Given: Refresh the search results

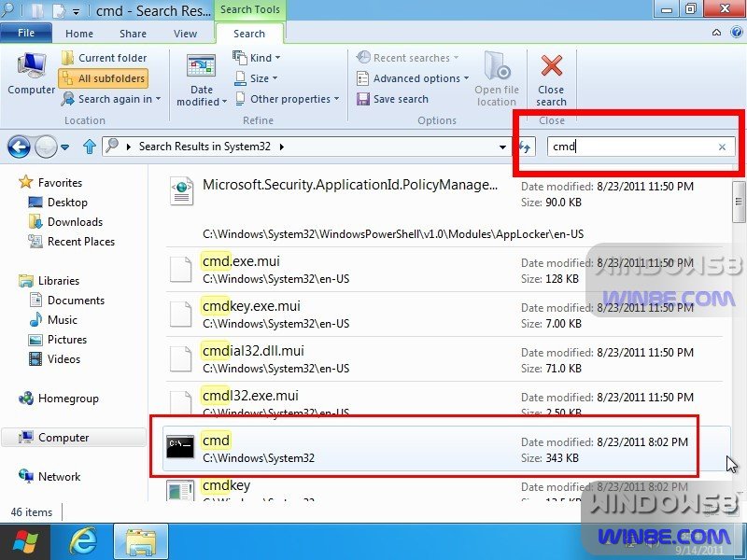Looking at the screenshot, I should click(x=525, y=147).
